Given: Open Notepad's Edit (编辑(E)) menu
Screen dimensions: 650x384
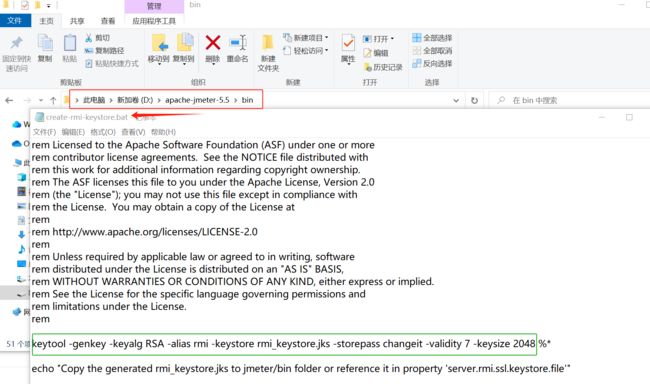Looking at the screenshot, I should pyautogui.click(x=73, y=132).
